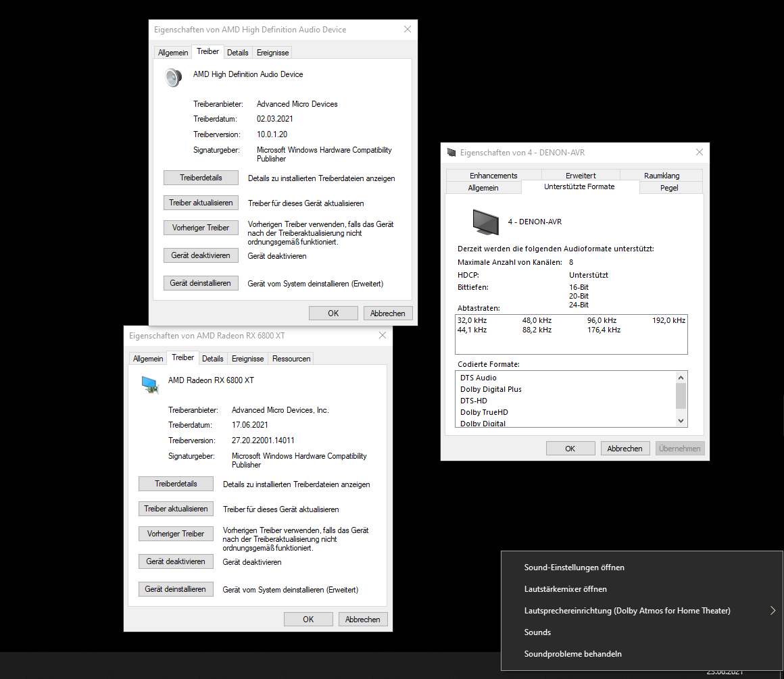This screenshot has width=784, height=679.
Task: Click scroll-up arrow of Codierte Formate list
Action: click(x=681, y=377)
